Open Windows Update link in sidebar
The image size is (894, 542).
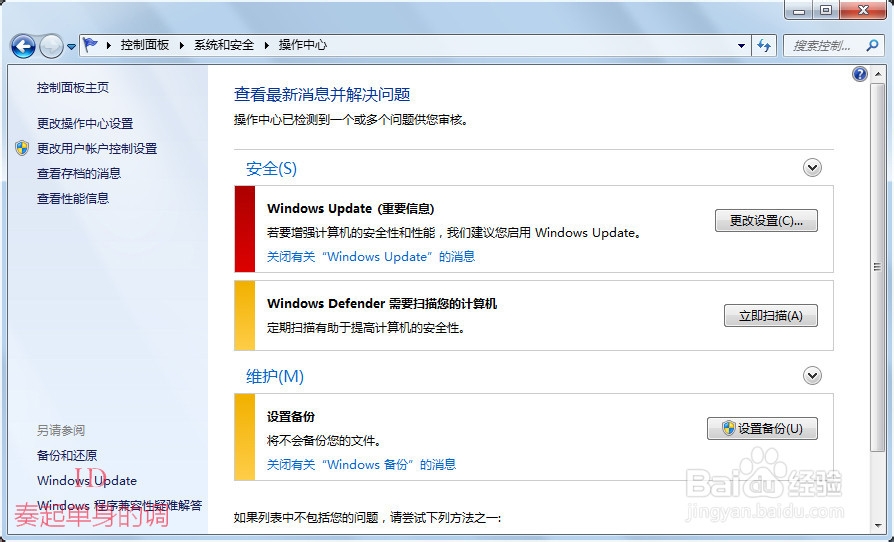click(x=87, y=480)
